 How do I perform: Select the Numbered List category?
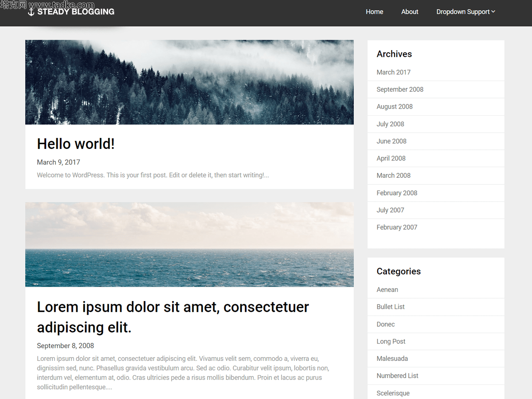[397, 376]
